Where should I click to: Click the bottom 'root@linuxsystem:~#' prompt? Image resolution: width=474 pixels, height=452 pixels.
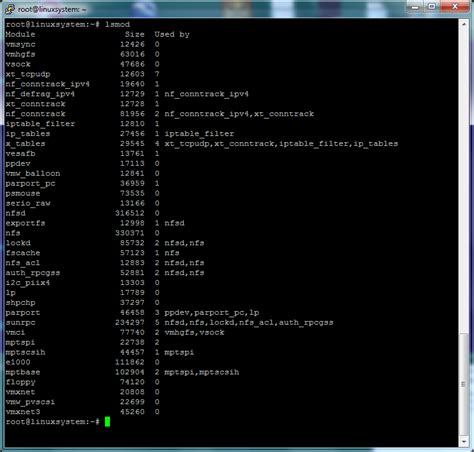point(53,422)
